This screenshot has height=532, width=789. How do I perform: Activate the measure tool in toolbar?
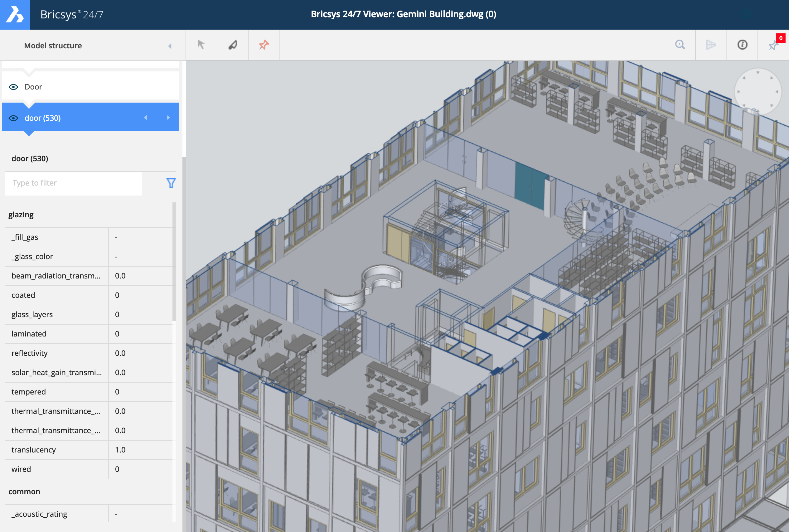click(x=233, y=45)
